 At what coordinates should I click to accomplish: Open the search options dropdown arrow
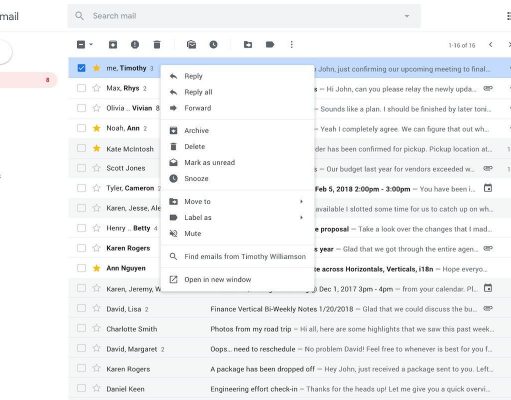(407, 16)
